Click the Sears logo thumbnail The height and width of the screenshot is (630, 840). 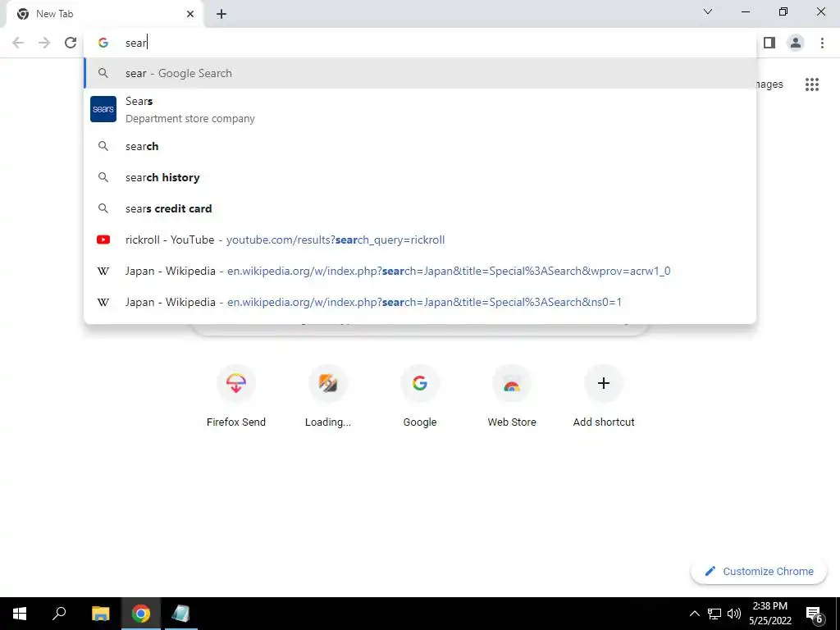click(103, 109)
